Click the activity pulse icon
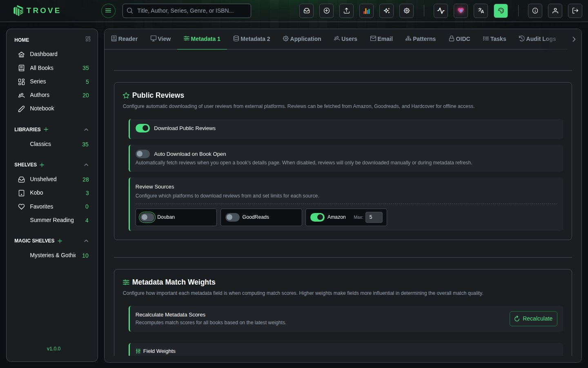The width and height of the screenshot is (588, 368). pos(441,11)
